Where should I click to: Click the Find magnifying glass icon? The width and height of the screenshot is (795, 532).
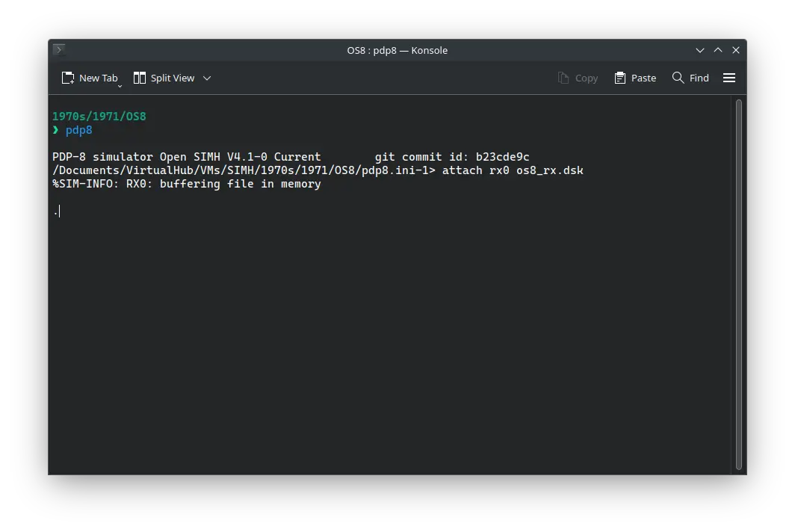coord(678,78)
